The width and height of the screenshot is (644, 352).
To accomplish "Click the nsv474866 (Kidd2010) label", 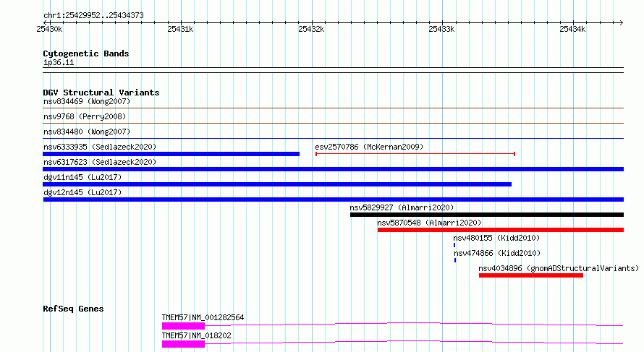I will (497, 253).
